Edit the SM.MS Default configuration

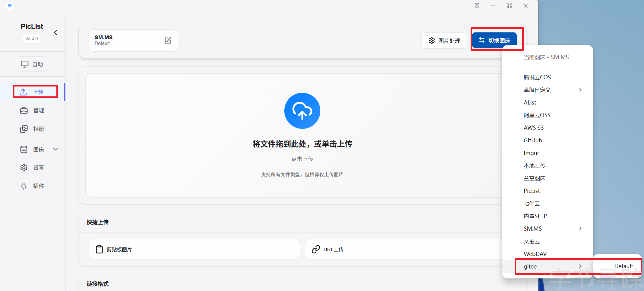[x=168, y=40]
